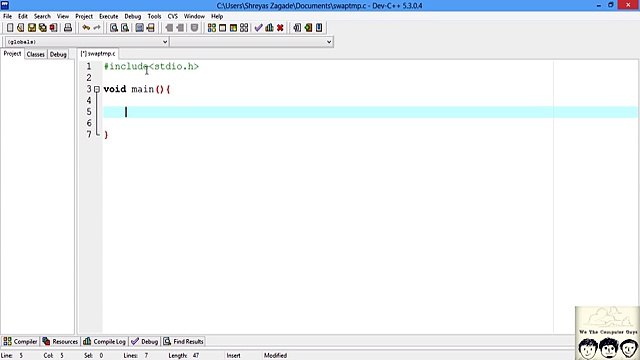Click the first greyed indent arrow icon

(x=169, y=28)
